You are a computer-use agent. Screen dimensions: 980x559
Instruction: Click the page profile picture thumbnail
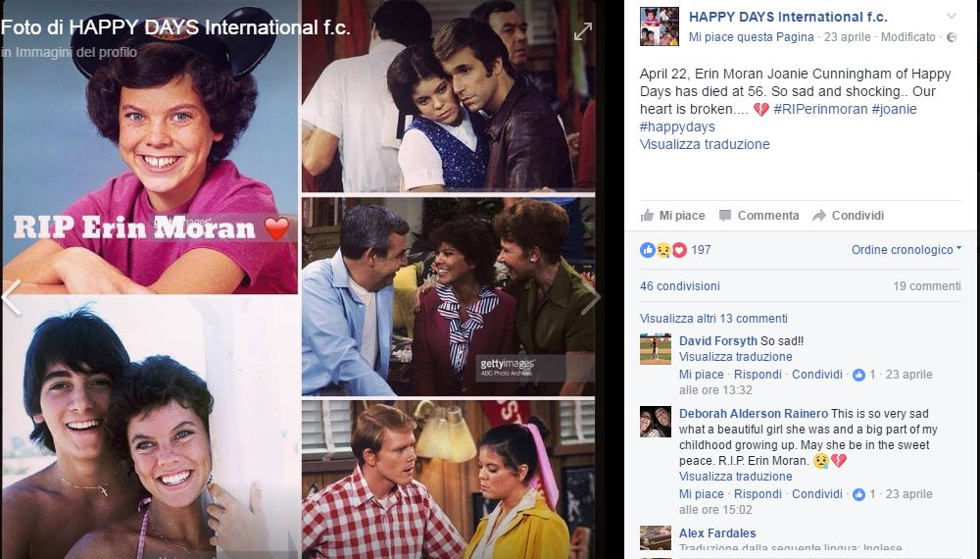coord(660,26)
